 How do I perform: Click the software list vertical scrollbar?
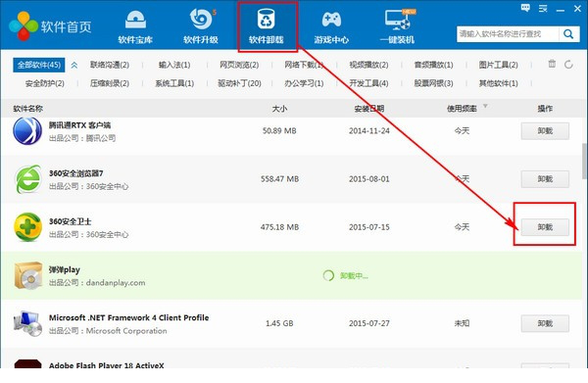[x=584, y=162]
